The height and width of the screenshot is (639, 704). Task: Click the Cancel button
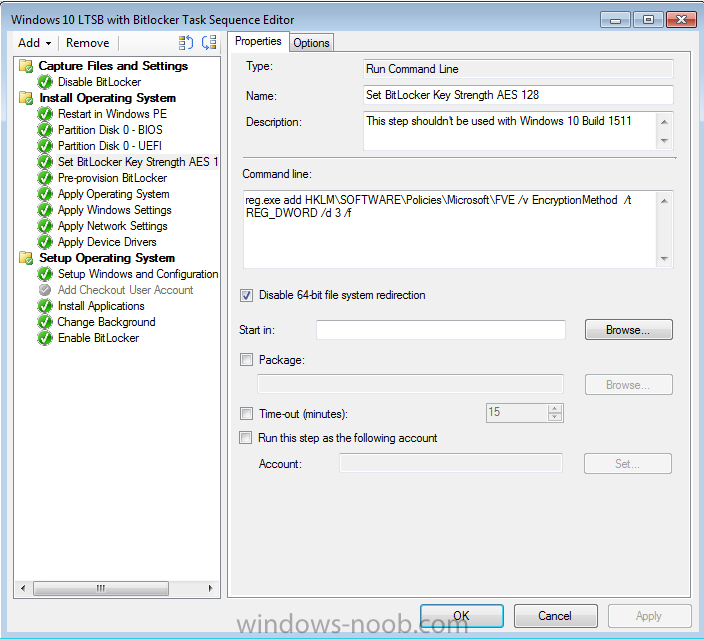(x=555, y=616)
